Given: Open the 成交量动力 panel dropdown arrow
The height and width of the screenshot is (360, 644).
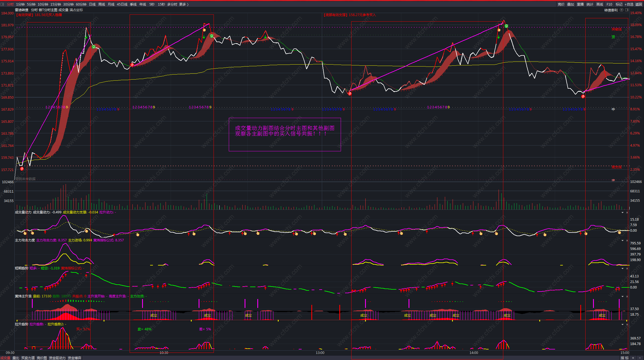Looking at the screenshot, I should tap(622, 213).
